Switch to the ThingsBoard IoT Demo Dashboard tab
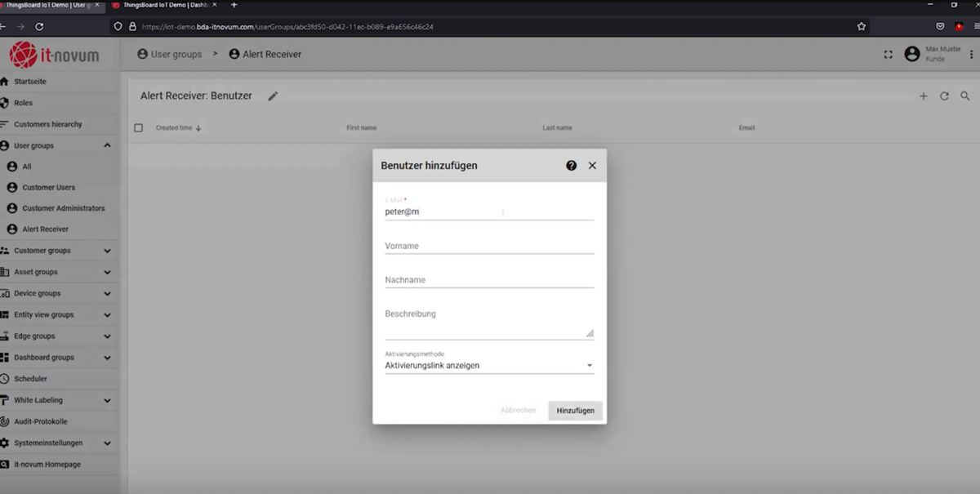 (163, 5)
